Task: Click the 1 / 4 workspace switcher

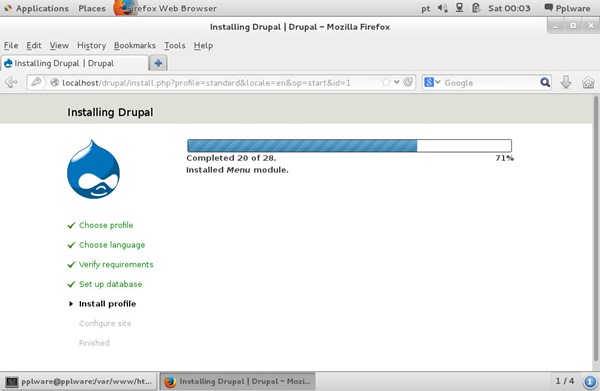Action: tap(565, 381)
